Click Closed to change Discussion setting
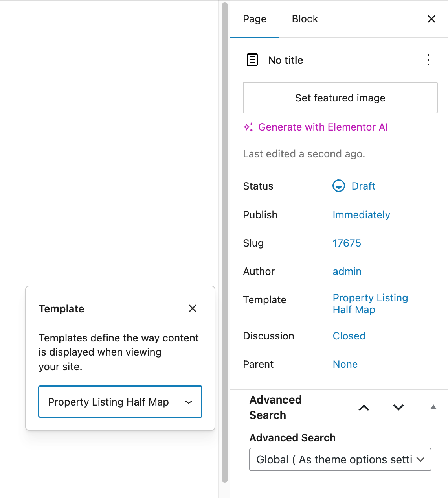The image size is (448, 498). click(349, 336)
